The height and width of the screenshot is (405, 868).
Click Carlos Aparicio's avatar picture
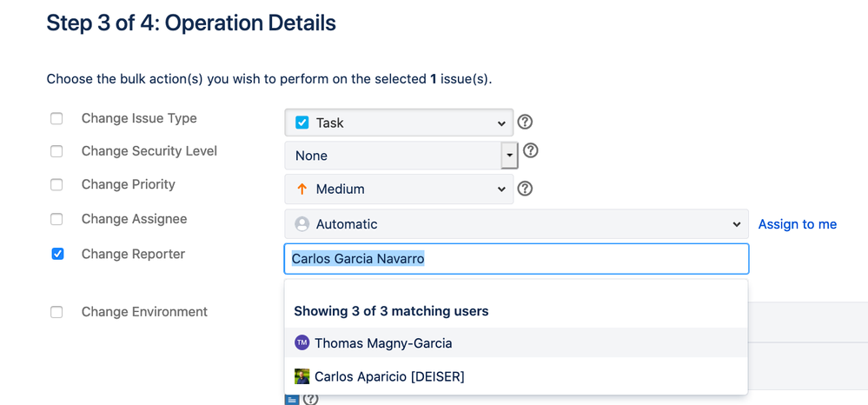301,376
